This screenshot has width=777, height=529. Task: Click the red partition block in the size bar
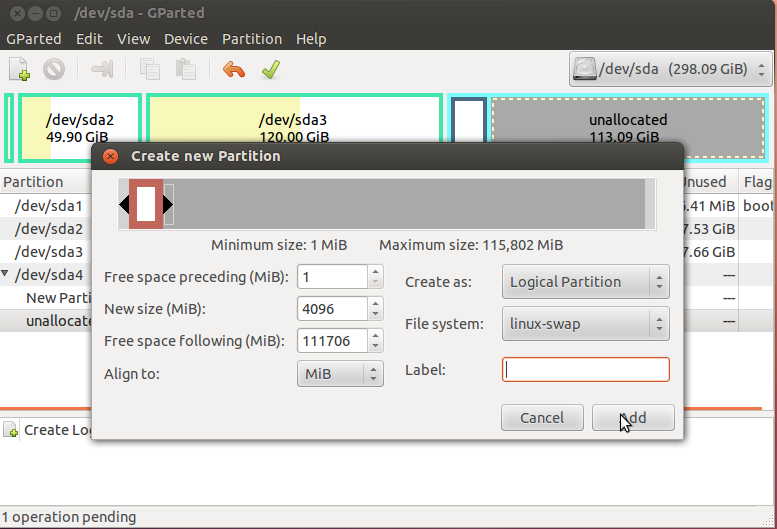[x=146, y=204]
